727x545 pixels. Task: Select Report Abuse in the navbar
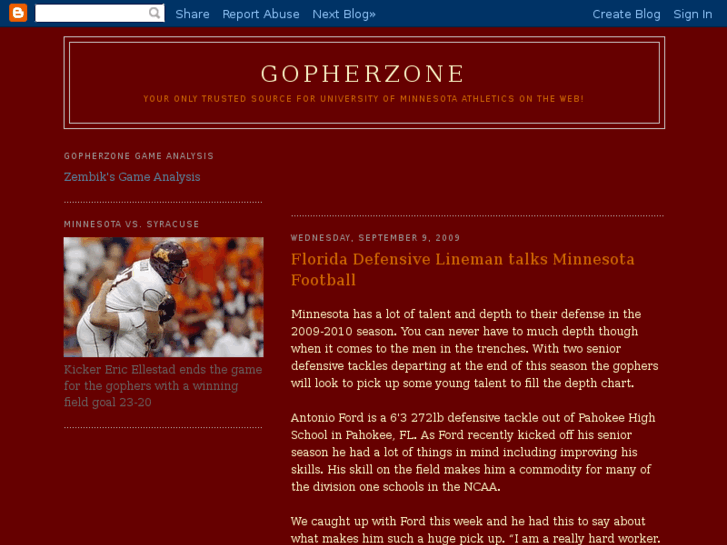(x=261, y=14)
